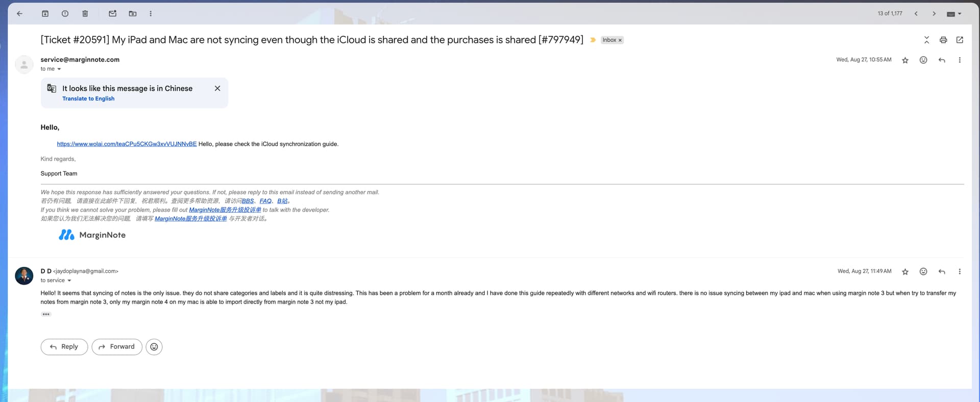Print all messages in conversation
This screenshot has width=980, height=402.
click(943, 40)
